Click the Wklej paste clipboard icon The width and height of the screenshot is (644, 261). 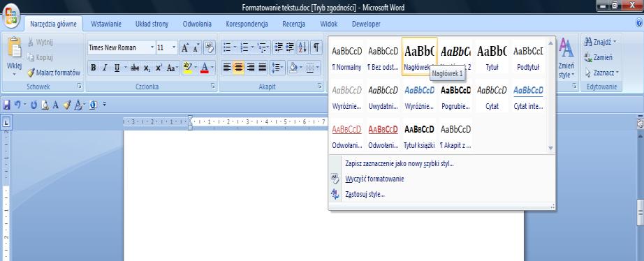[x=14, y=48]
